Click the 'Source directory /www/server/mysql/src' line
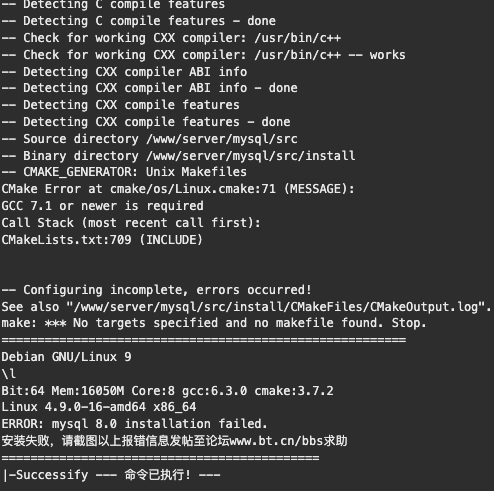The height and width of the screenshot is (491, 494). [149, 139]
